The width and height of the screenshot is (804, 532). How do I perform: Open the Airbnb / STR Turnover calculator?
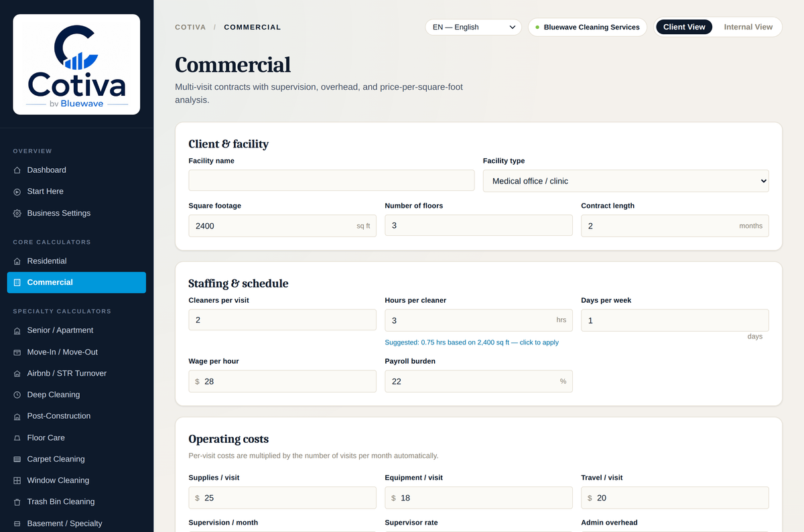(76, 373)
